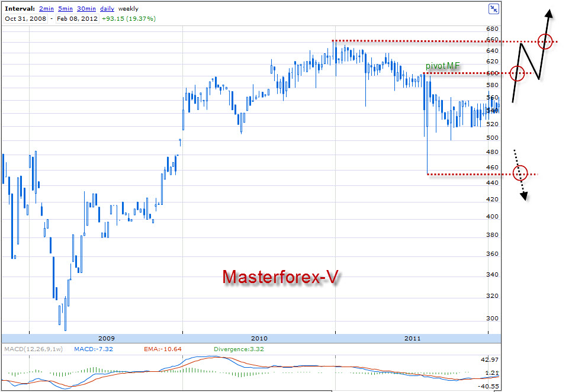Image resolution: width=572 pixels, height=392 pixels.
Task: Select the weekly interval label
Action: (x=128, y=8)
